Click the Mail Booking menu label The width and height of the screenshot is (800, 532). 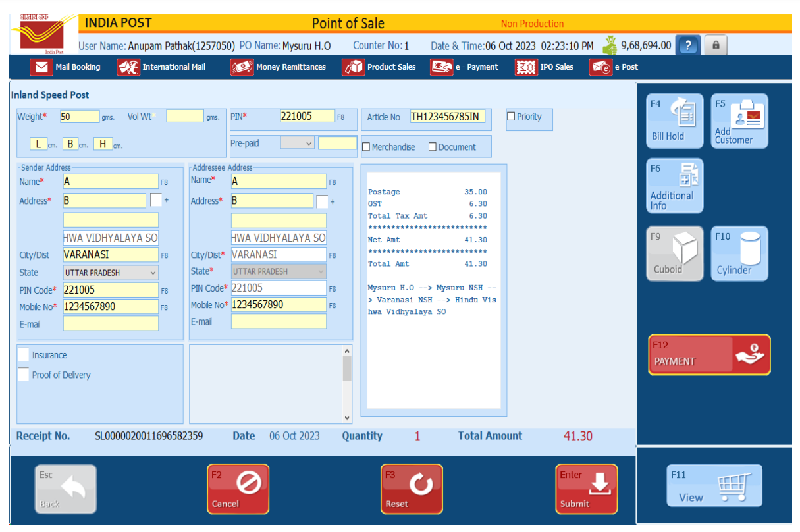point(78,67)
